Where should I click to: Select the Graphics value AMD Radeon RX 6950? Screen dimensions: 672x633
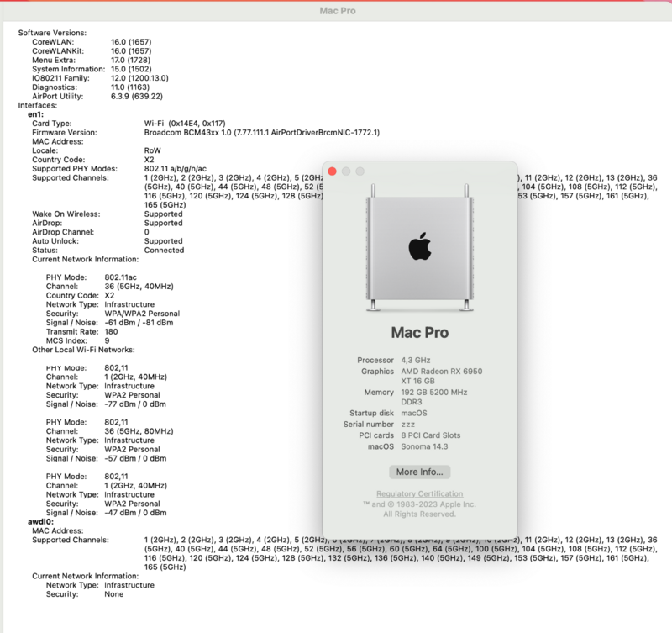[442, 371]
